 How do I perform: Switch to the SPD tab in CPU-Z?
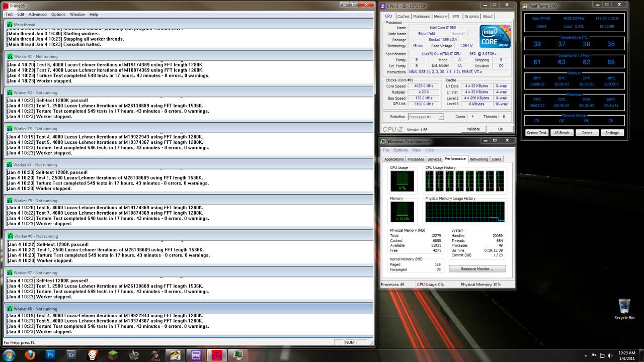point(455,16)
